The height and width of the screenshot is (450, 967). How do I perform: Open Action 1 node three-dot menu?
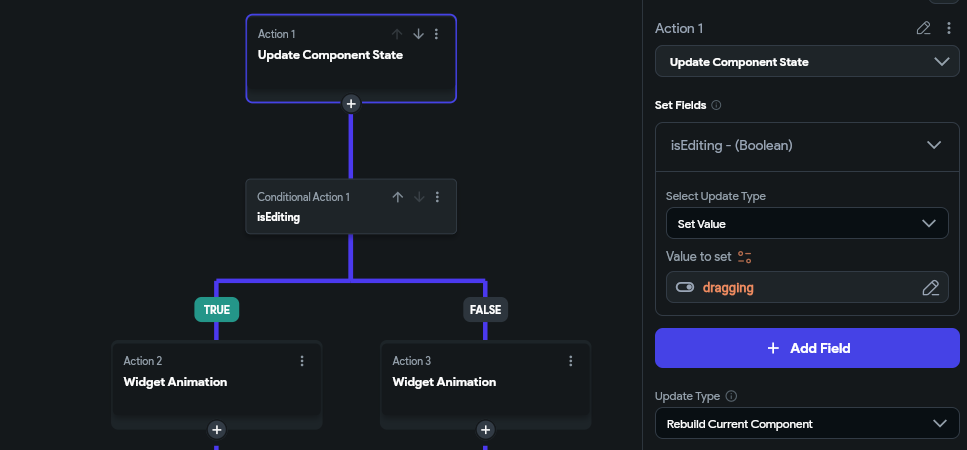pyautogui.click(x=437, y=34)
